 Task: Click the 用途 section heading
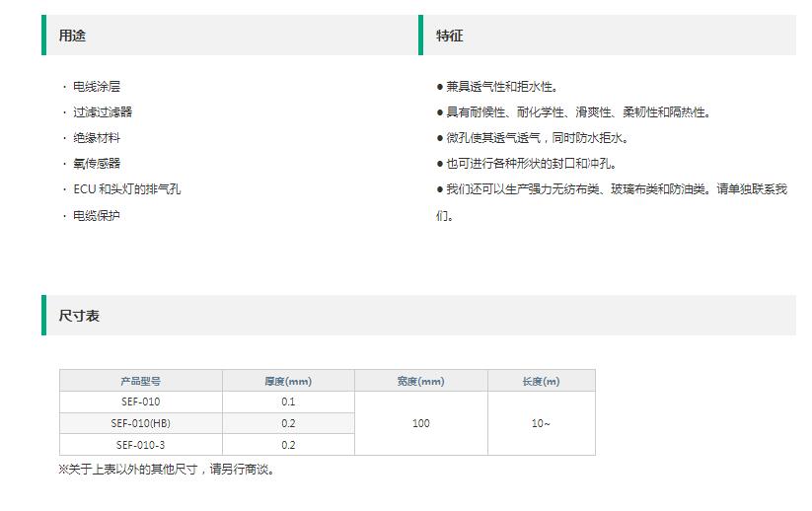pyautogui.click(x=72, y=36)
